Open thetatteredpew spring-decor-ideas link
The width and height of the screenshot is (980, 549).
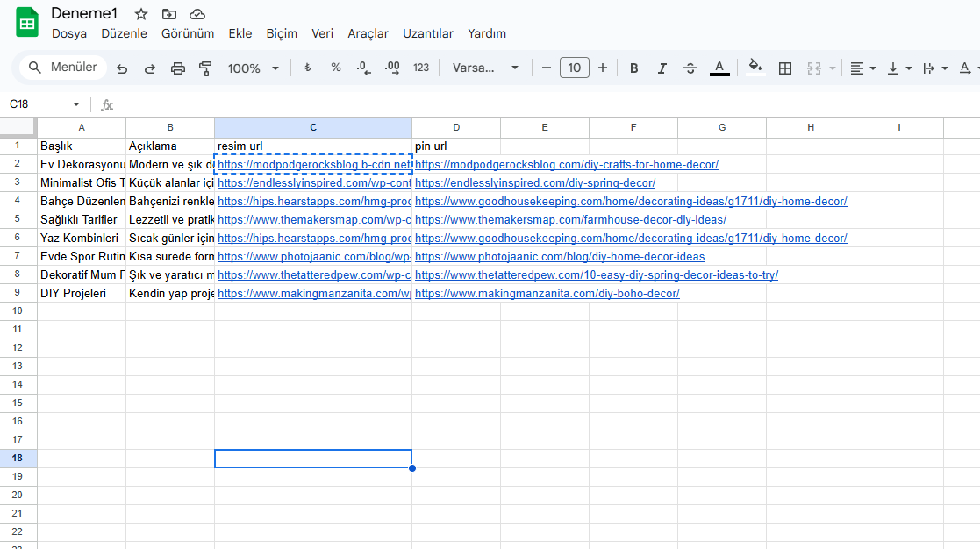(597, 274)
